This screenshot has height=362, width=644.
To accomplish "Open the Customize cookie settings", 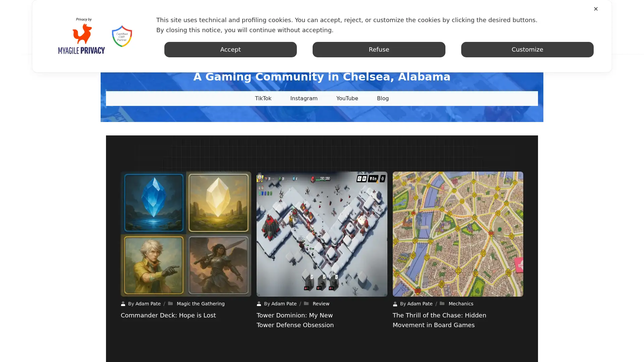I will 527,49.
